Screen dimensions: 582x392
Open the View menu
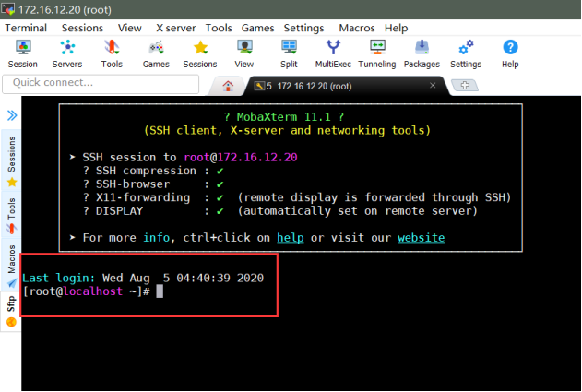coord(129,28)
